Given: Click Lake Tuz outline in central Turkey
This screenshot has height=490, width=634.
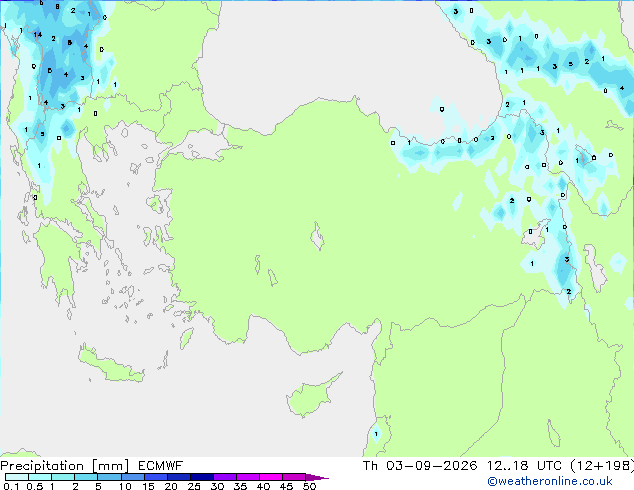Looking at the screenshot, I should (x=317, y=236).
